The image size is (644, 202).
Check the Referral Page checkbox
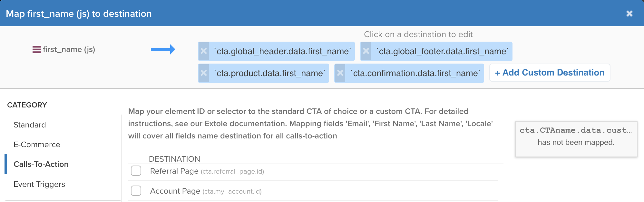[x=136, y=171]
